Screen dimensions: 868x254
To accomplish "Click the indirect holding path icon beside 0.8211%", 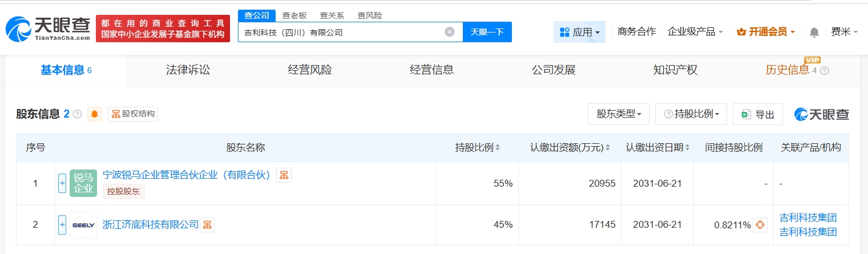I will point(760,225).
